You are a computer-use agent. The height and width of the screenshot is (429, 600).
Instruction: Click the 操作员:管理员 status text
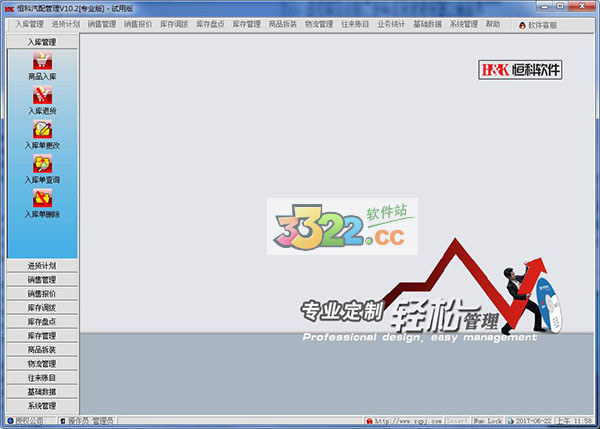pyautogui.click(x=91, y=421)
